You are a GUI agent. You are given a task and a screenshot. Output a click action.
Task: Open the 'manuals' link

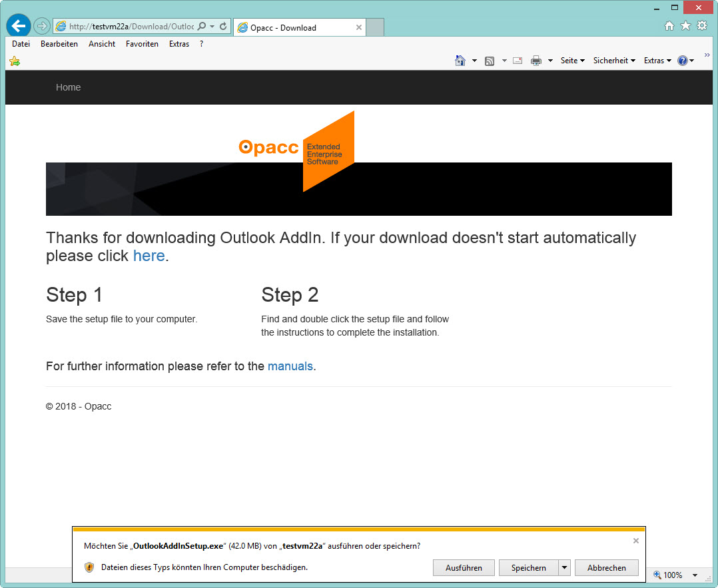290,366
